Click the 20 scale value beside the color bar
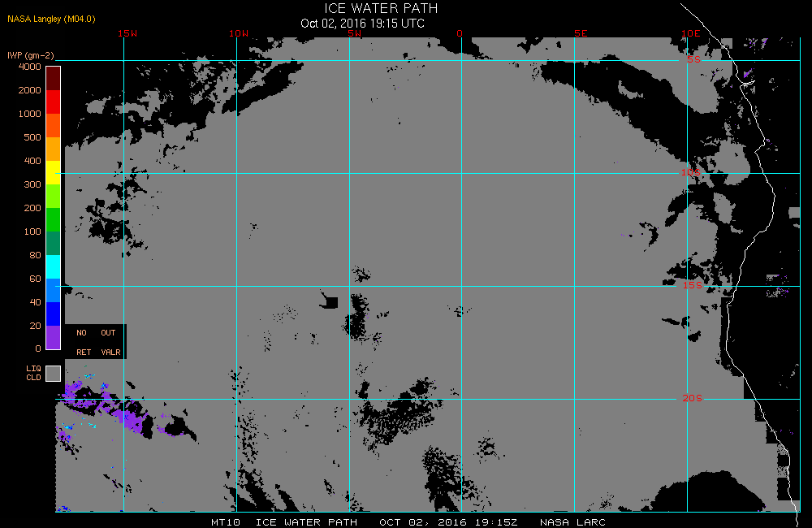Viewport: 812px width, 528px height. pos(35,326)
